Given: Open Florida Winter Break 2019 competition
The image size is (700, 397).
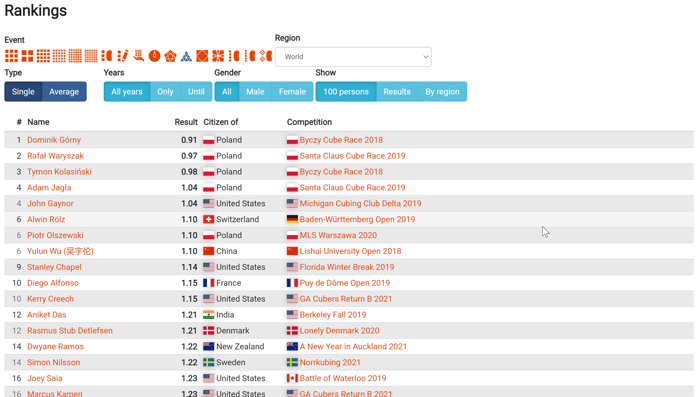Looking at the screenshot, I should [347, 267].
